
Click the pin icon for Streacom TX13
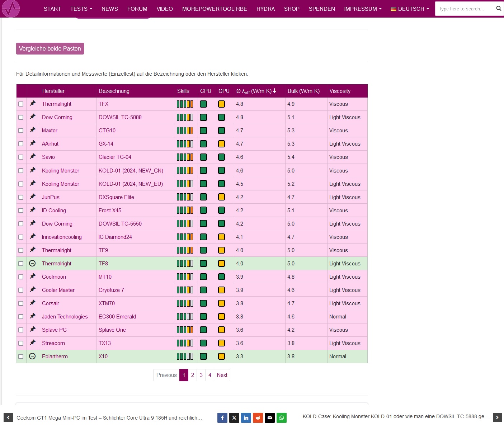[x=33, y=342]
